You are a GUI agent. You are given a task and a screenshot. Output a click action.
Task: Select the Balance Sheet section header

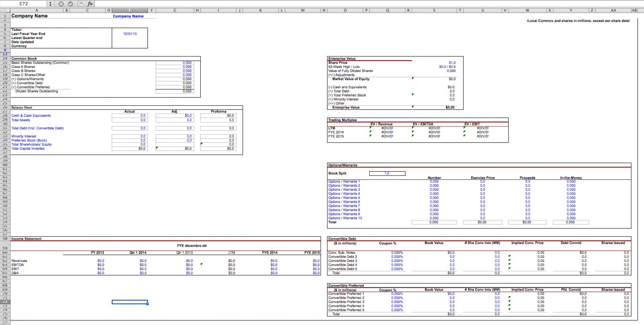(22, 107)
